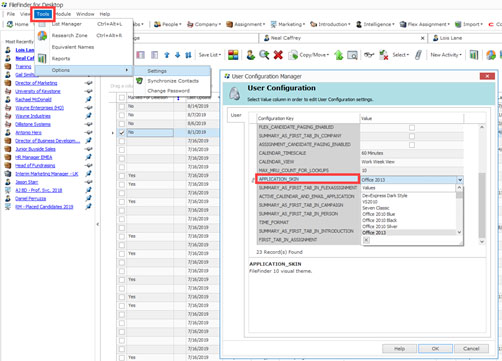Open the New Activity dropdown
This screenshot has width=502, height=361.
point(446,55)
